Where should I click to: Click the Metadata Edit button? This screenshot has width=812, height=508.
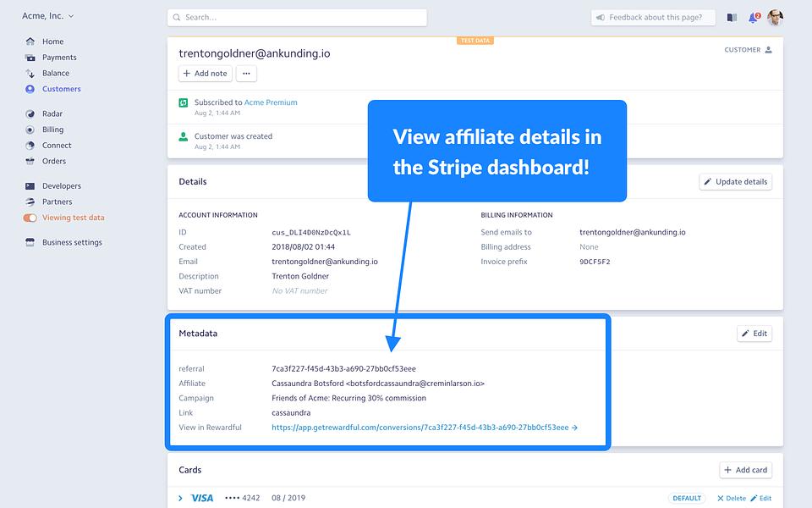coord(754,334)
